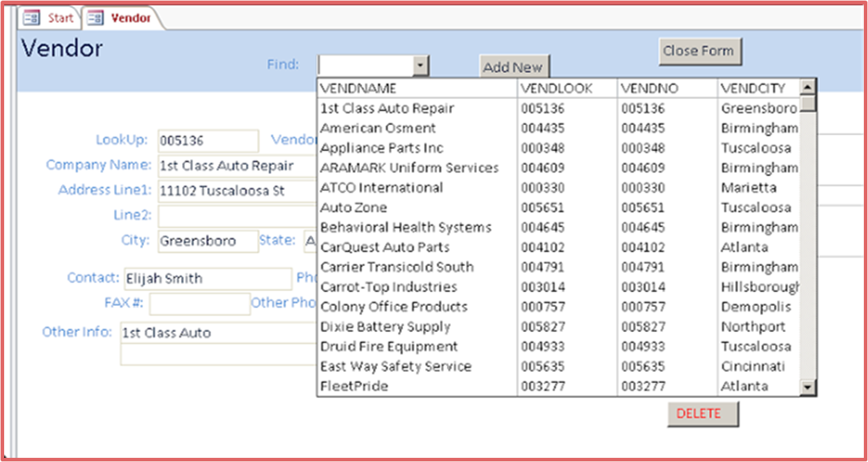
Task: Click the Address Line1 field
Action: point(237,191)
